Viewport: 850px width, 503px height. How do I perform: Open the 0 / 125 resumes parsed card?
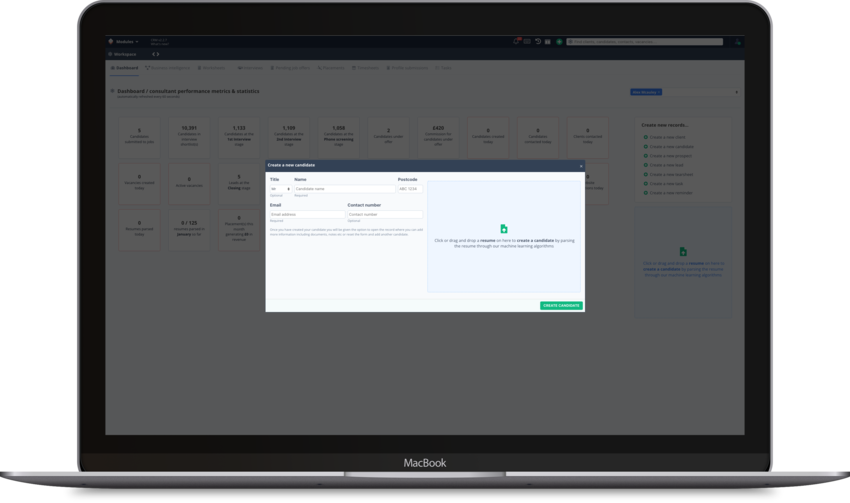point(189,230)
